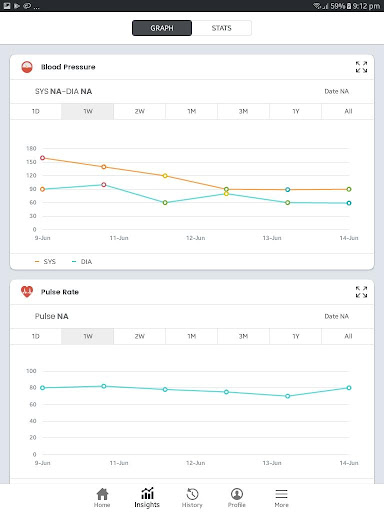Expand the Blood Pressure chart to fullscreen

(361, 67)
